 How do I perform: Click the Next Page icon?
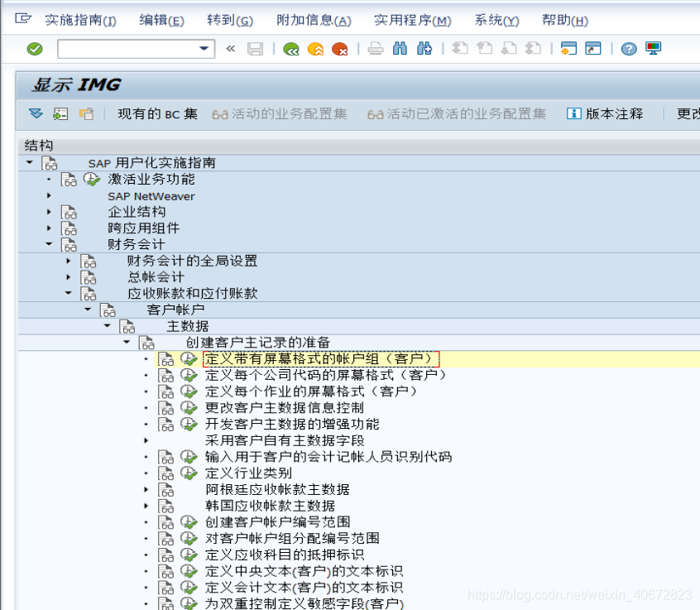509,48
